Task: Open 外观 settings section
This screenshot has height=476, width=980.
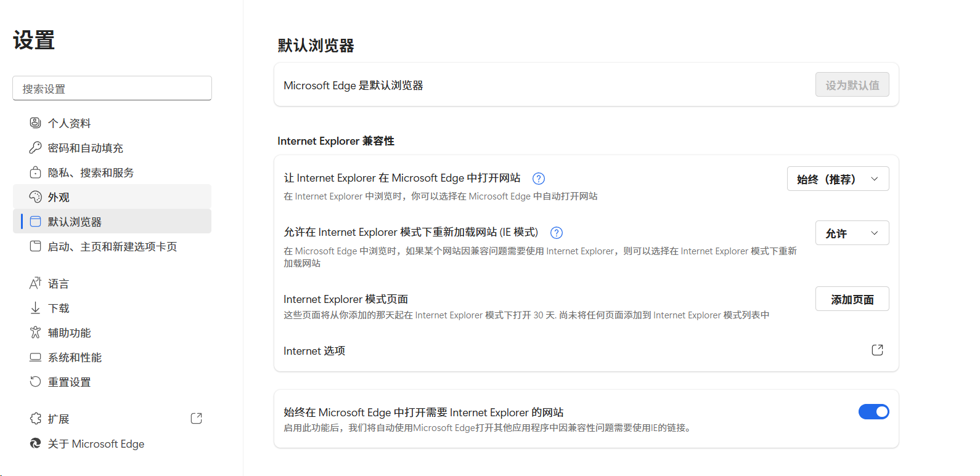Action: tap(112, 196)
